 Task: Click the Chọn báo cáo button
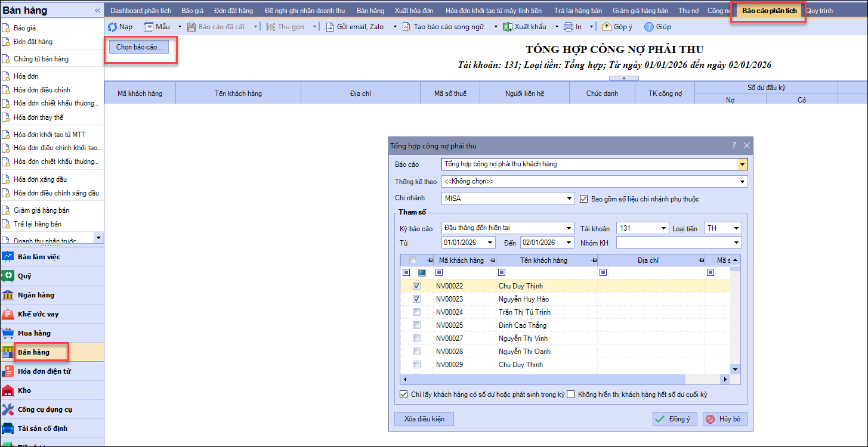point(138,47)
